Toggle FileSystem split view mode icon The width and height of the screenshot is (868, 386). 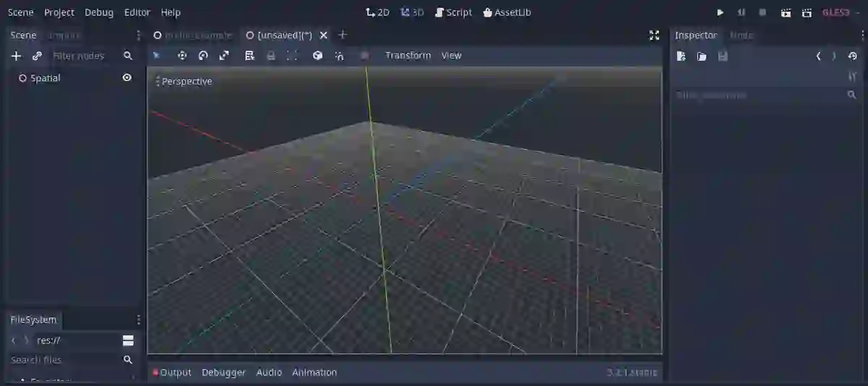tap(128, 340)
